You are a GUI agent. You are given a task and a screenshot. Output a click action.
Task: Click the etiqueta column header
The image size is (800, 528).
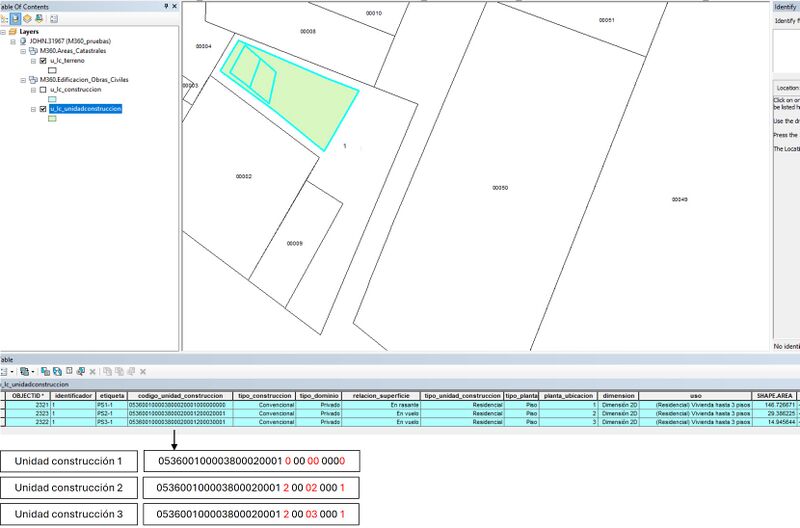[112, 396]
